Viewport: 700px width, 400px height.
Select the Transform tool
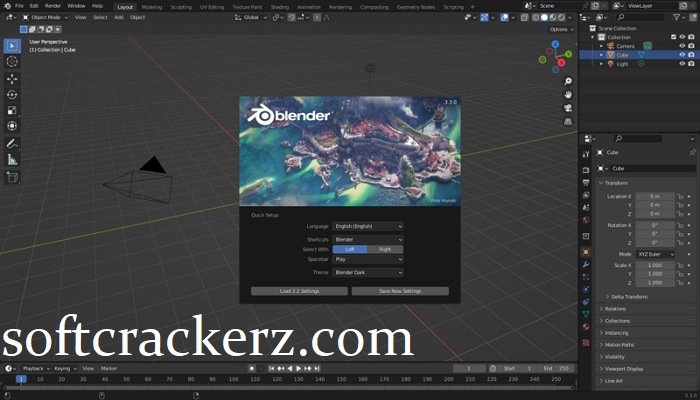point(12,126)
